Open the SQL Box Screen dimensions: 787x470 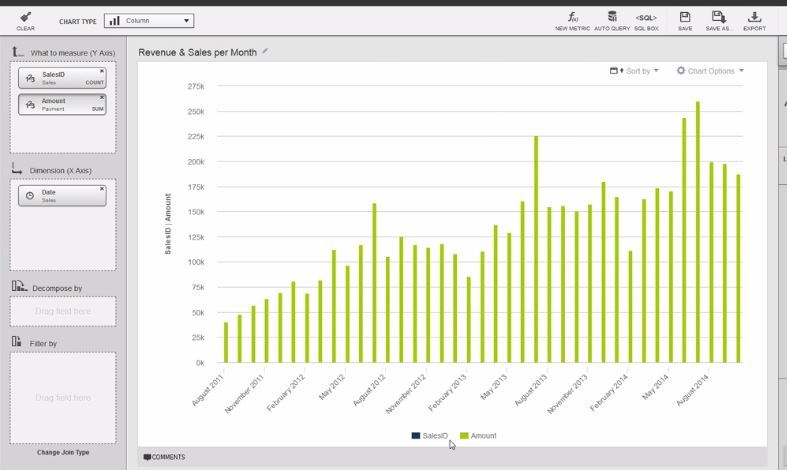tap(646, 19)
